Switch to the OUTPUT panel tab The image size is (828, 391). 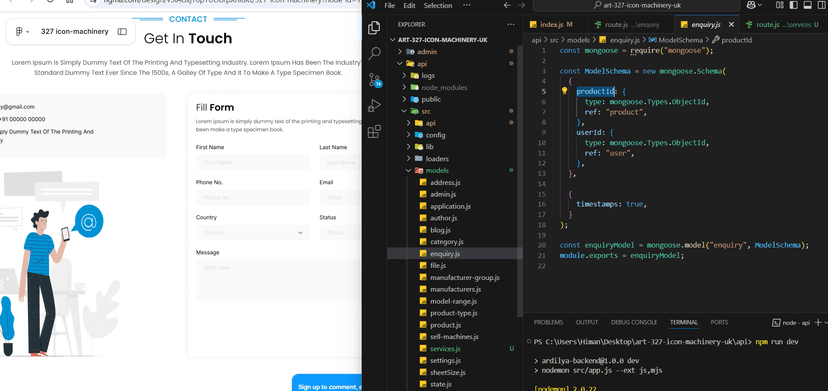pyautogui.click(x=587, y=322)
